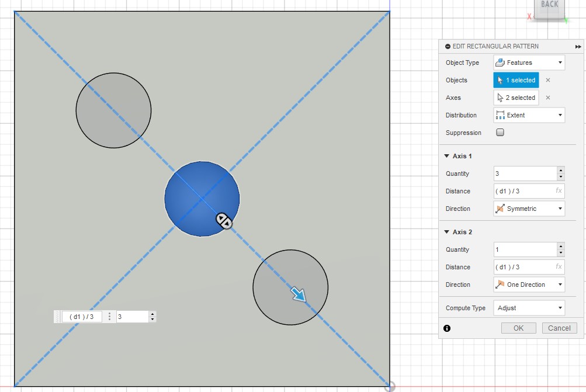Screen dimensions: 586x392
Task: Click the Axis 2 Distance input field
Action: pyautogui.click(x=523, y=267)
